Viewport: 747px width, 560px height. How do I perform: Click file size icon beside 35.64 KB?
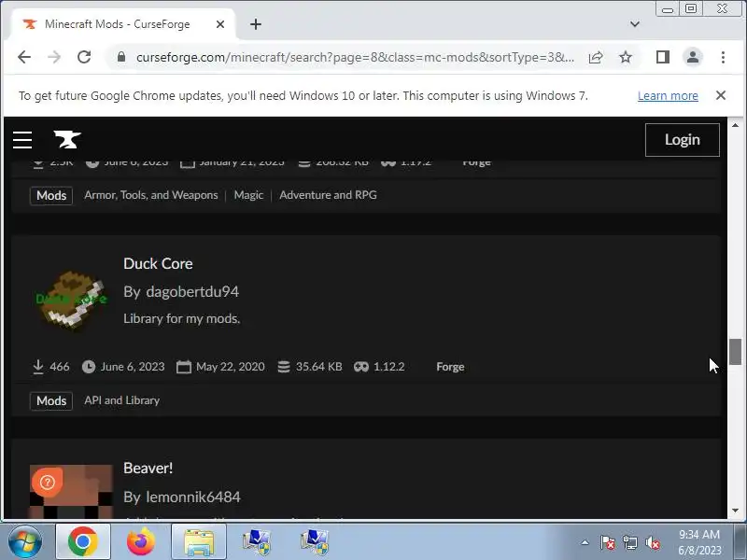point(284,367)
